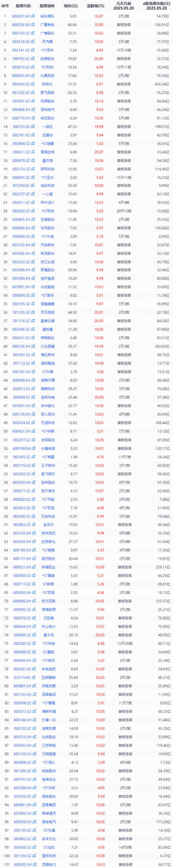Open chart icon beside 002590.SZ
The image size is (173, 868).
33,516
